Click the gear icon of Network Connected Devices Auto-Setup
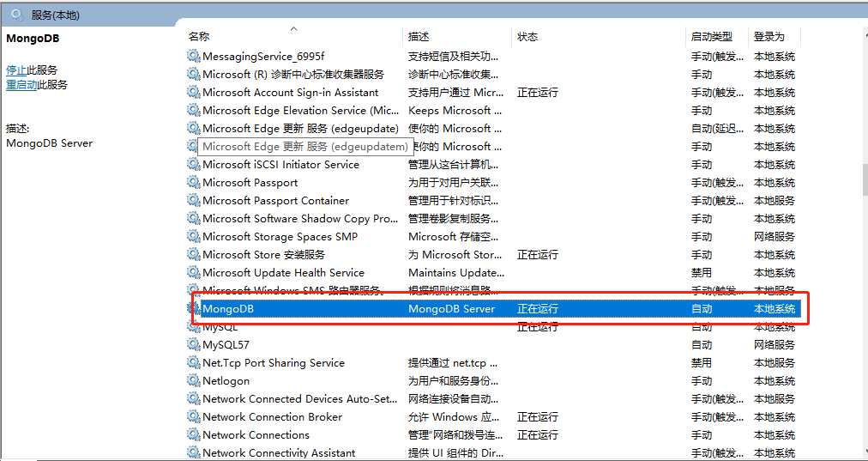Image resolution: width=868 pixels, height=461 pixels. coord(193,398)
